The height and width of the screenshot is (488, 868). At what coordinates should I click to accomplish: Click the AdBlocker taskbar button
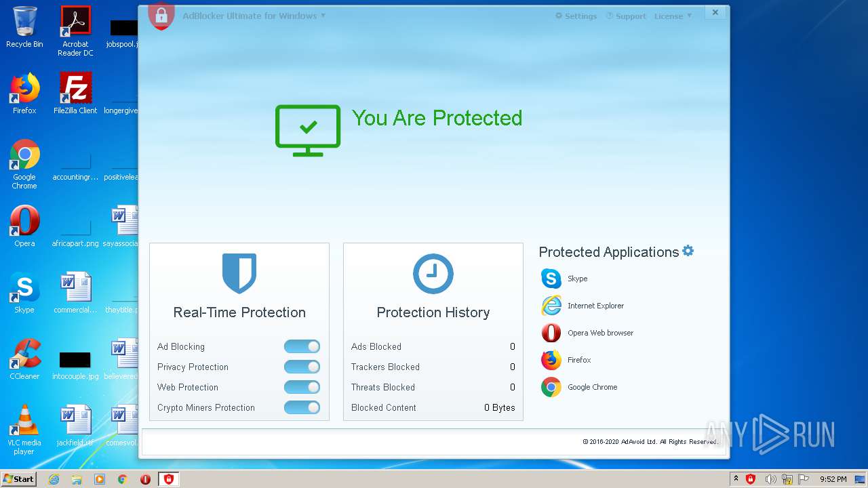pyautogui.click(x=169, y=479)
